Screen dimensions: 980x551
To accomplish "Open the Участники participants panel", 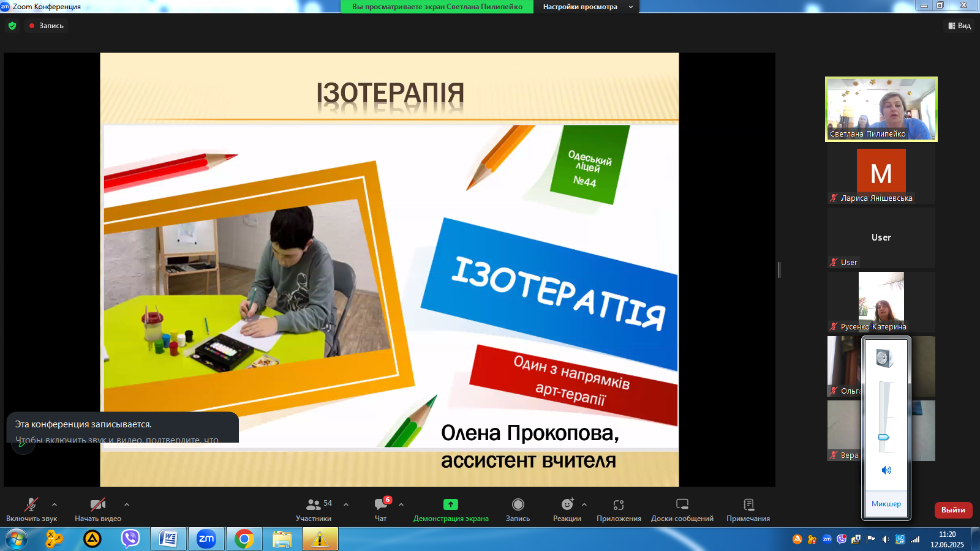I will pos(314,509).
